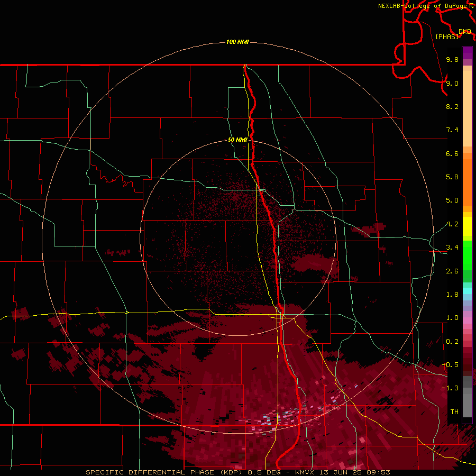Click the -1.3 scale value
Viewport: 476px width, 476px height.
[450, 388]
